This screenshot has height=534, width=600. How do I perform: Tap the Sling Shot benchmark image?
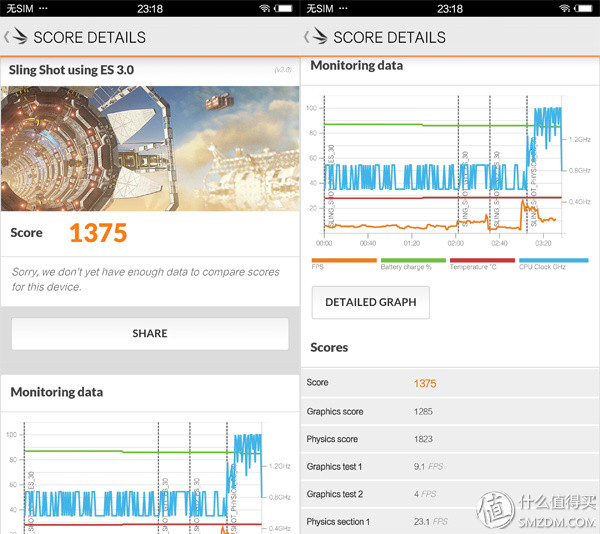click(x=150, y=148)
